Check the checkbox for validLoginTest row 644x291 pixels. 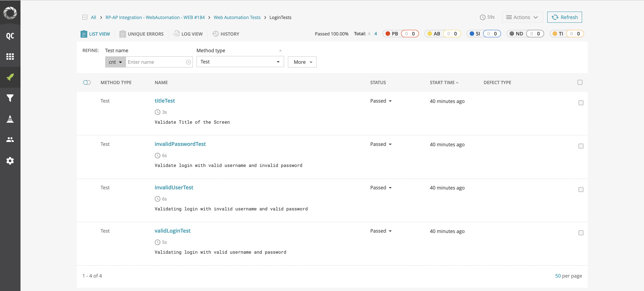click(581, 233)
